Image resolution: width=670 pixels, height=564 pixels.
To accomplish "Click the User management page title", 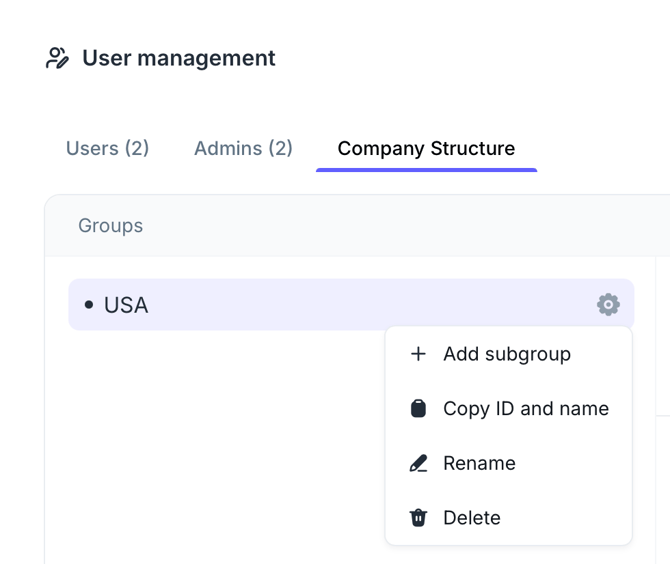I will tap(178, 58).
